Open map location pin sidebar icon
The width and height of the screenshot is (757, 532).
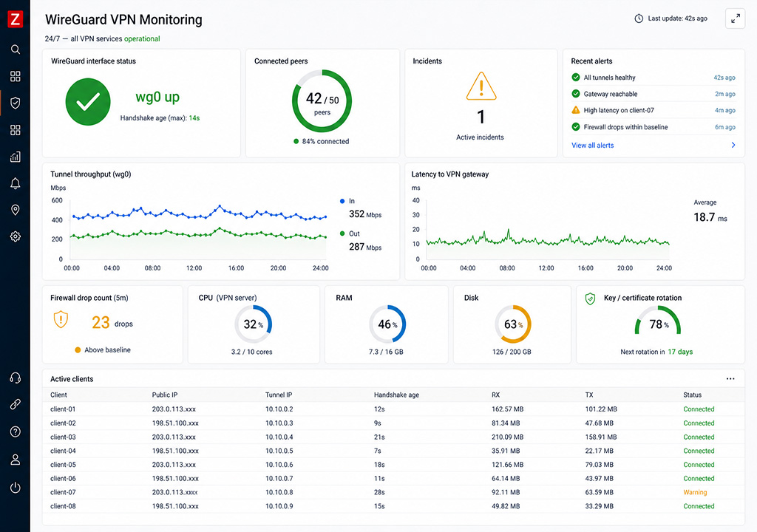tap(15, 210)
